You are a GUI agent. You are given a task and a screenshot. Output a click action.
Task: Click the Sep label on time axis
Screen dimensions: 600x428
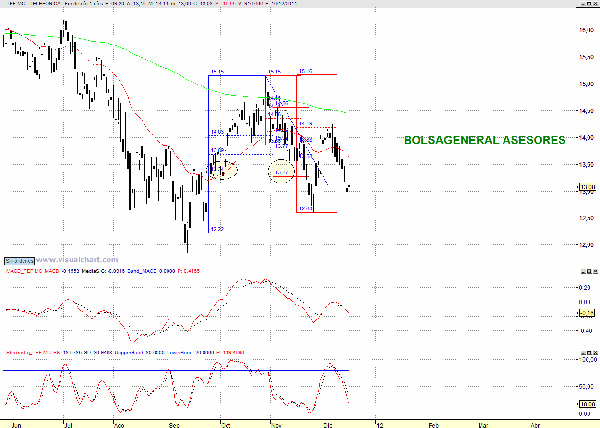[174, 425]
